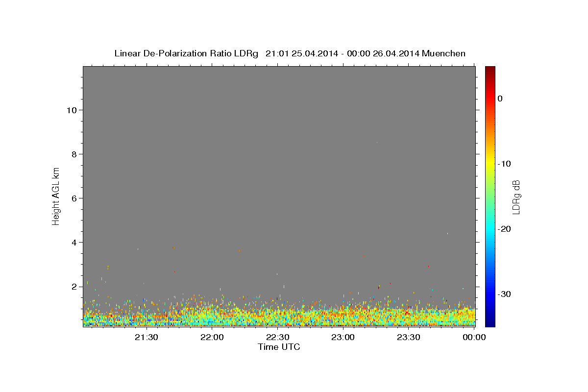Click the colorbar value 0

click(x=500, y=98)
